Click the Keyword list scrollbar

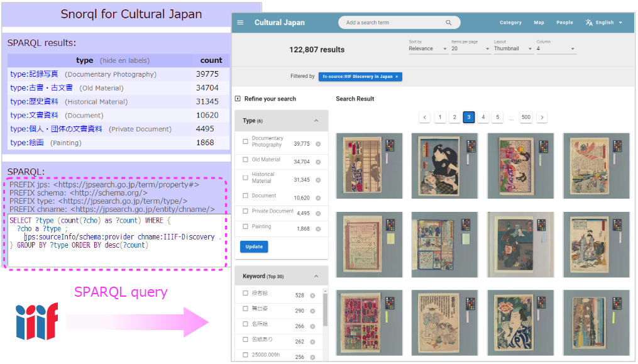325,309
